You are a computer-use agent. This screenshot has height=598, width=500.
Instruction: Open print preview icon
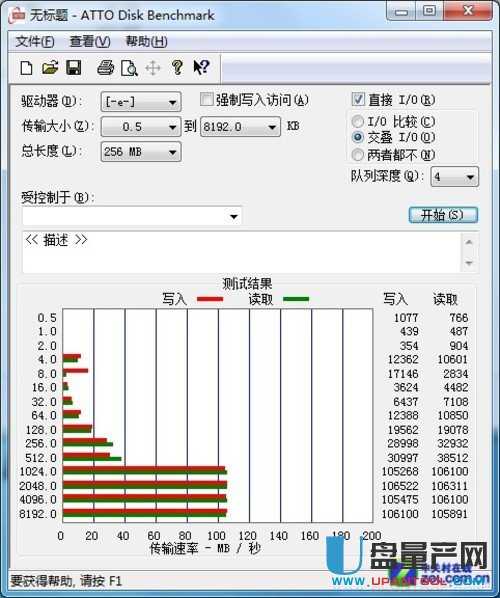tap(129, 69)
